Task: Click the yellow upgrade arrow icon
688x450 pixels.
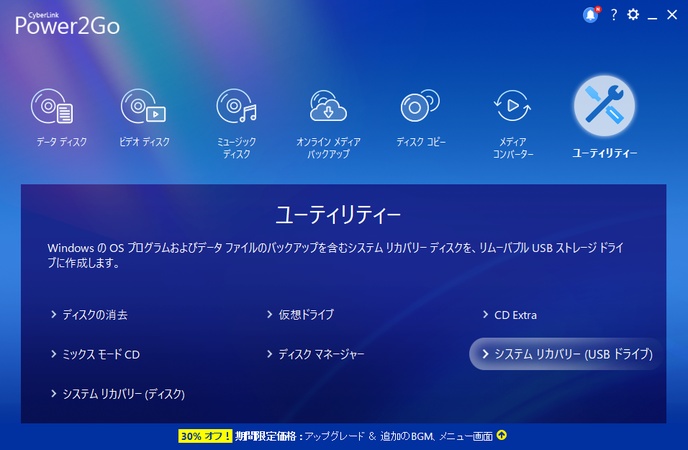Action: [x=502, y=435]
